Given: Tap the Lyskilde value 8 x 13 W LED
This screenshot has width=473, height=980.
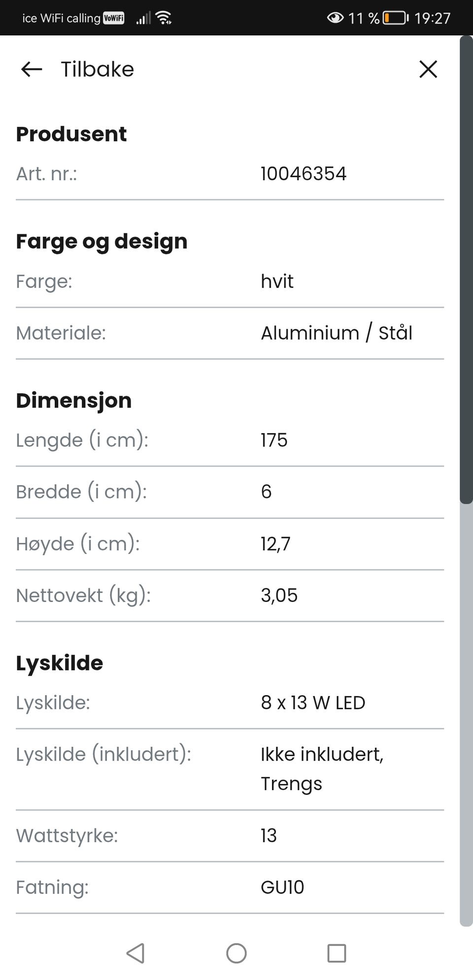Looking at the screenshot, I should coord(313,703).
